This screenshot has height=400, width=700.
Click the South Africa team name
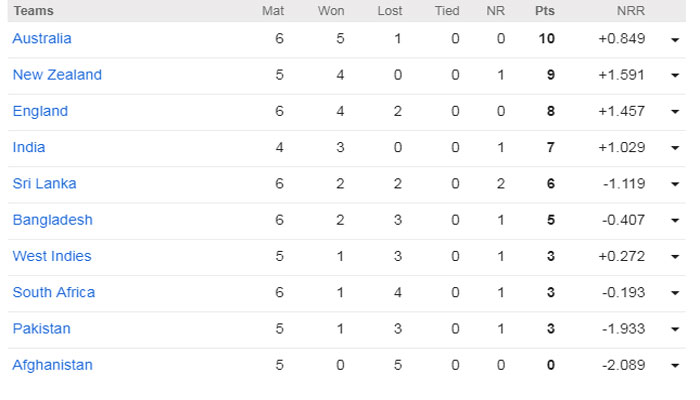(54, 293)
